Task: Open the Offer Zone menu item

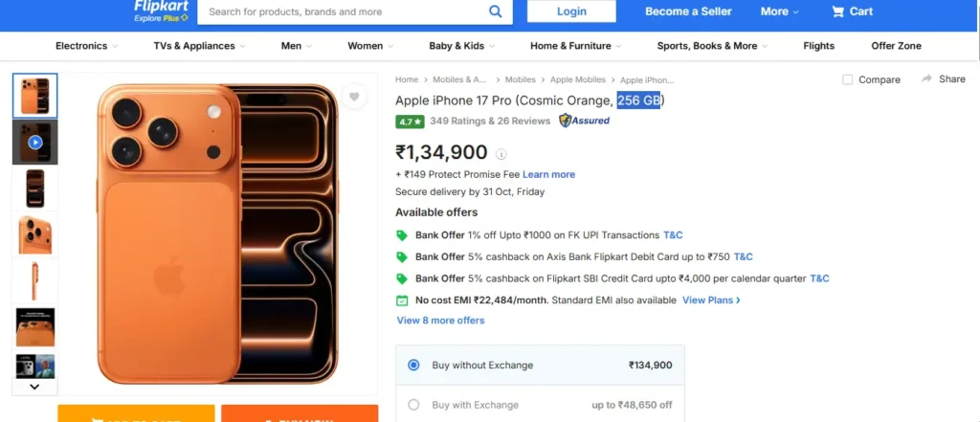Action: click(896, 46)
